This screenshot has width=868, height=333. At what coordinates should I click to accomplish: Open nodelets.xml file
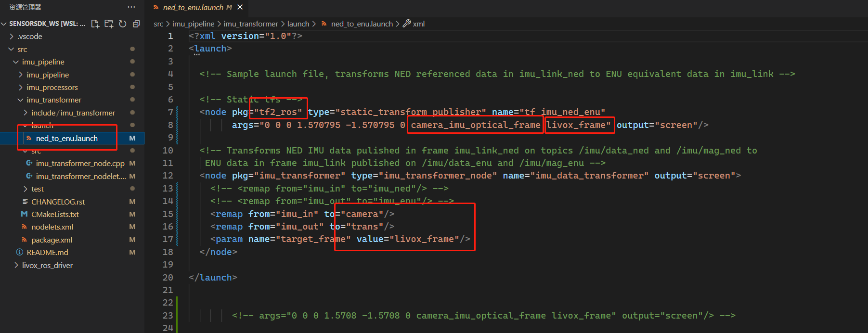52,227
